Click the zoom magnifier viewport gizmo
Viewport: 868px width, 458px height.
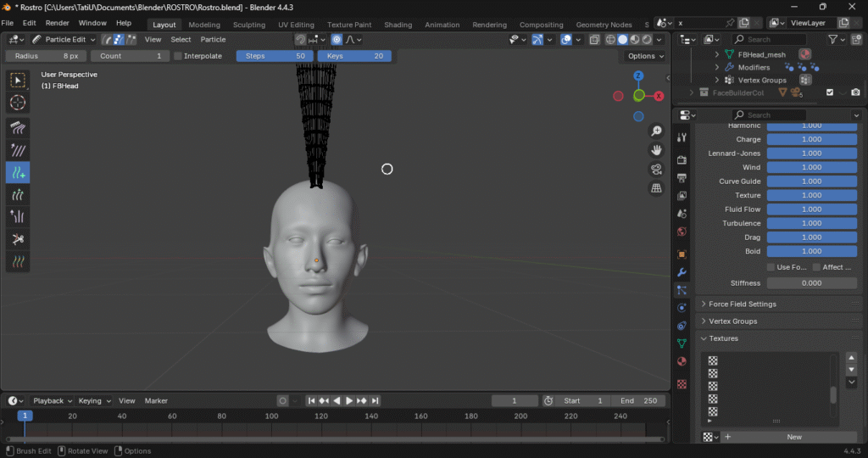(x=656, y=131)
